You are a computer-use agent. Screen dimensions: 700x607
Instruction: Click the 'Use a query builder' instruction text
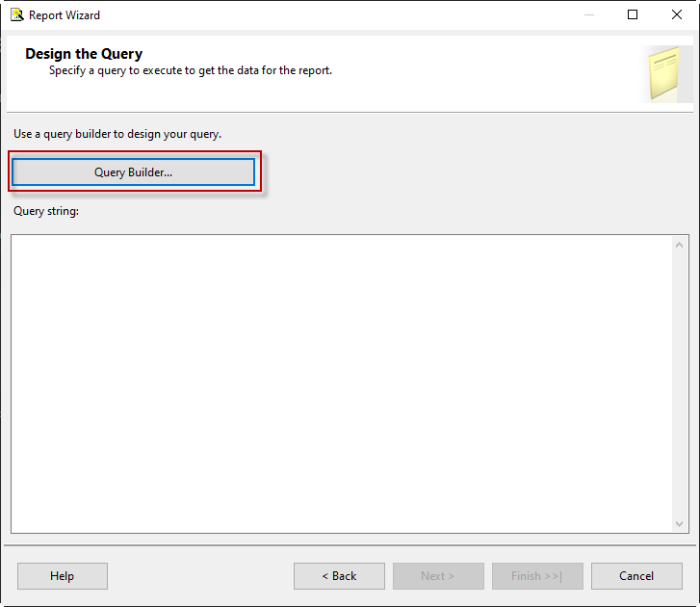click(117, 133)
